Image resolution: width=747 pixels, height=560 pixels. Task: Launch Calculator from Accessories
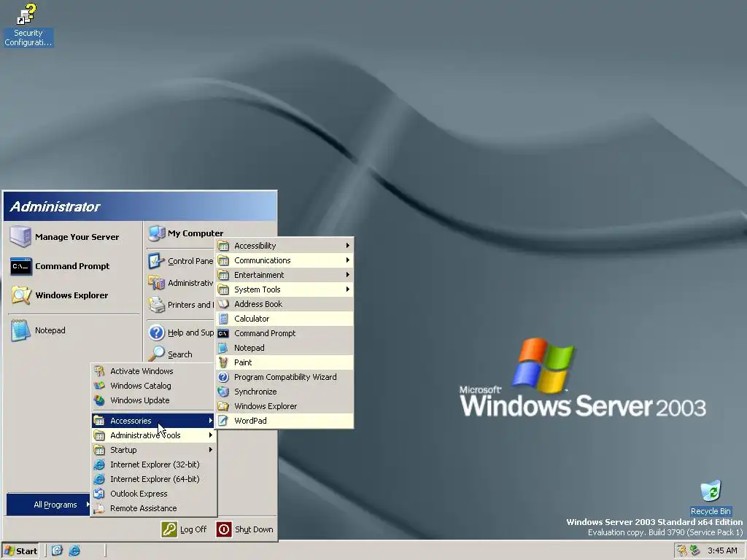coord(285,319)
